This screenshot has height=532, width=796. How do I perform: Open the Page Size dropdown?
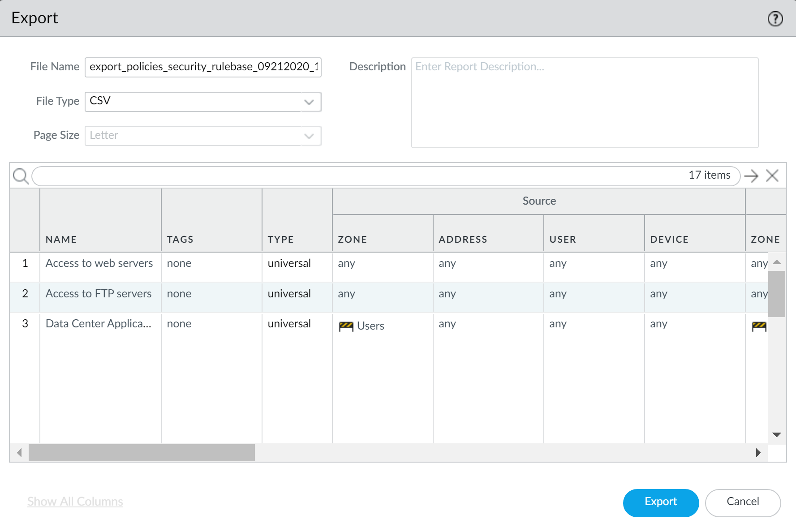tap(309, 136)
